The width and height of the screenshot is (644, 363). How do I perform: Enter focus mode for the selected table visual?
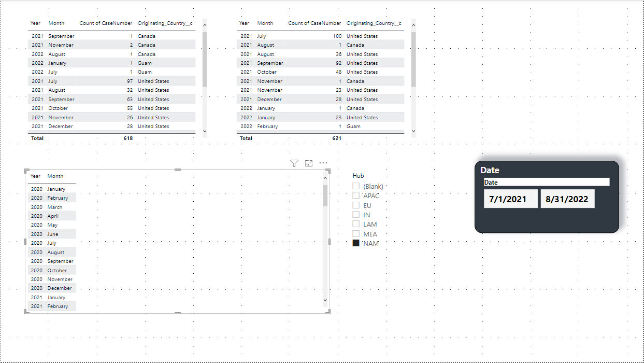pyautogui.click(x=309, y=163)
